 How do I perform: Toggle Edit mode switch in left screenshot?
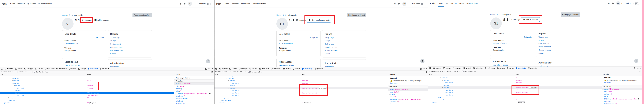click(208, 4)
